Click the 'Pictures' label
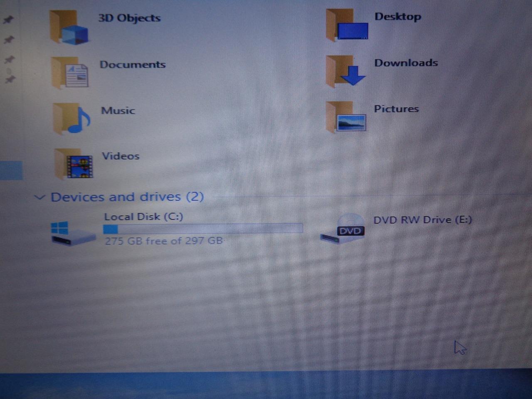Viewport: 532px width, 399px height. (x=397, y=109)
